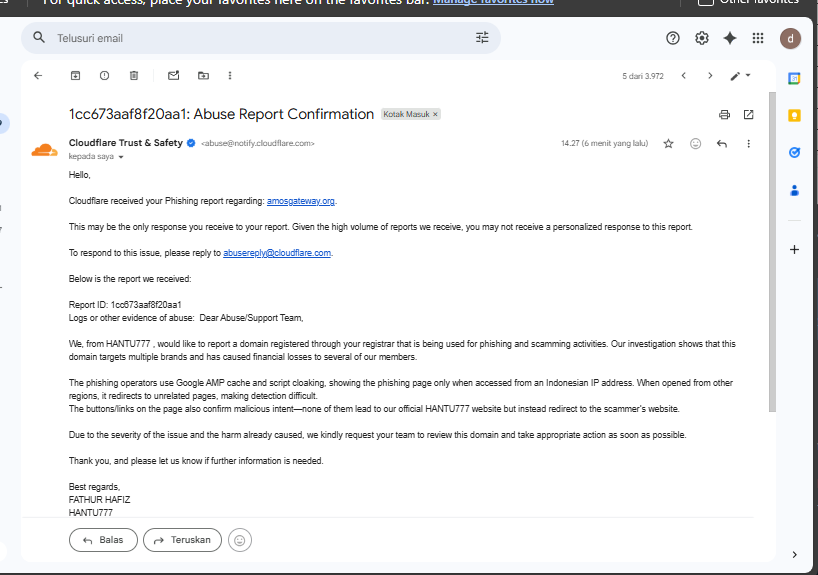Click verified sender checkmark badge
Screen dimensions: 818x575
click(x=191, y=143)
